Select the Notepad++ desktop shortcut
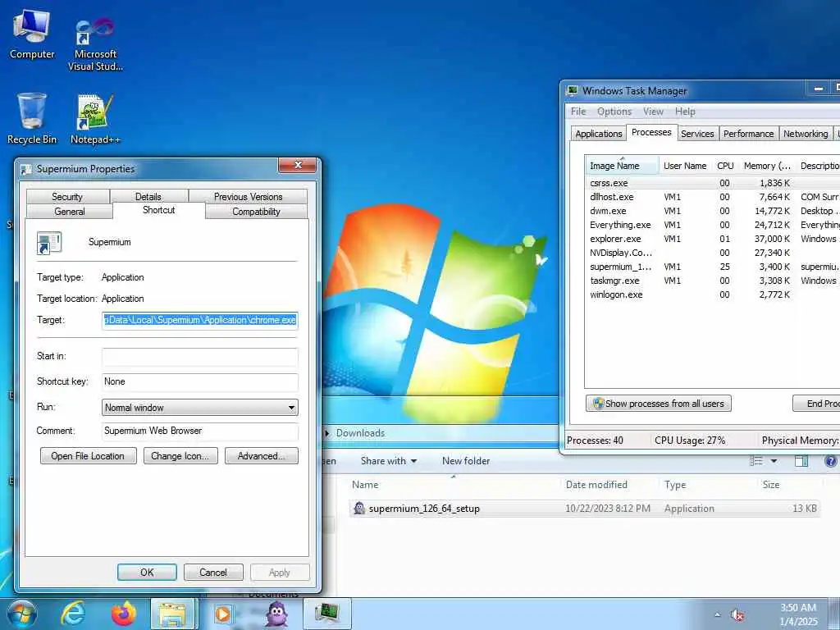This screenshot has width=840, height=630. click(95, 119)
